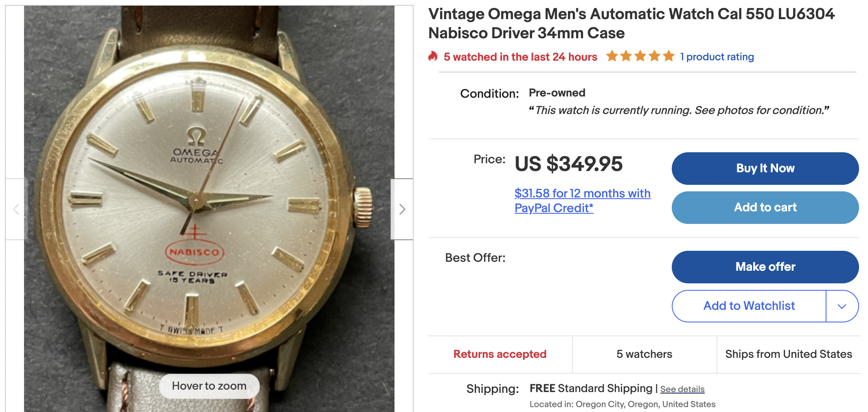Image resolution: width=868 pixels, height=412 pixels.
Task: Go to the next product photo
Action: (402, 209)
